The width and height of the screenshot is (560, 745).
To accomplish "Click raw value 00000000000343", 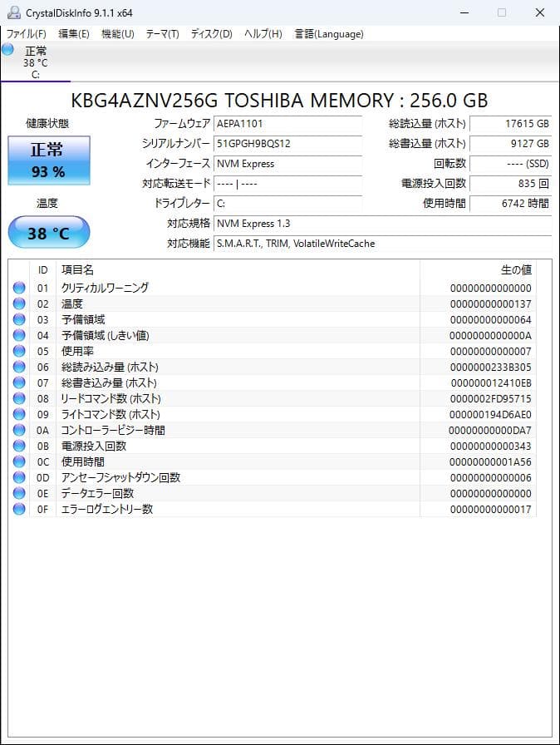I will pyautogui.click(x=491, y=447).
